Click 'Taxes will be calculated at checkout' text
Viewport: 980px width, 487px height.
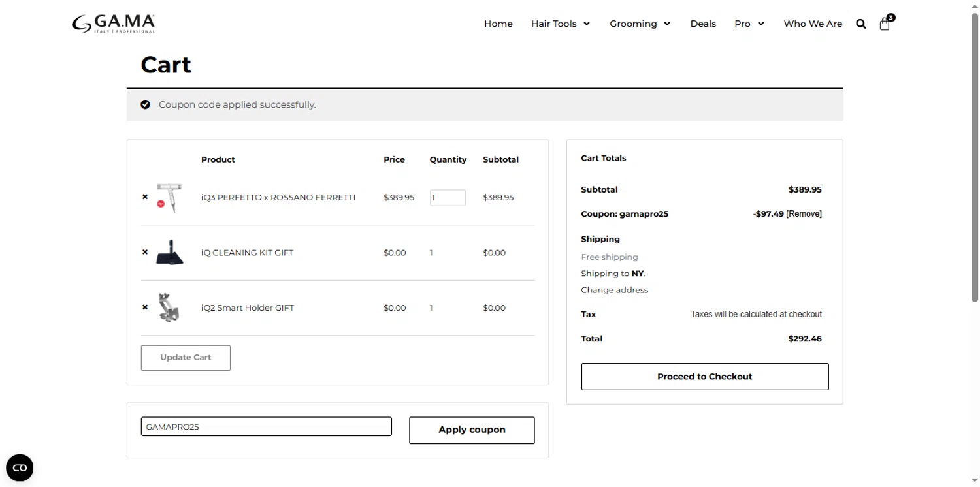[x=757, y=315]
